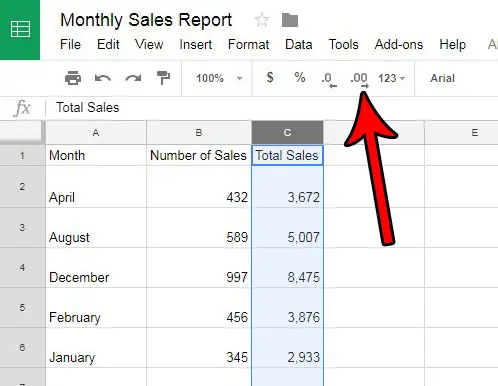Click the cell containing 456
The image size is (498, 386).
199,308
